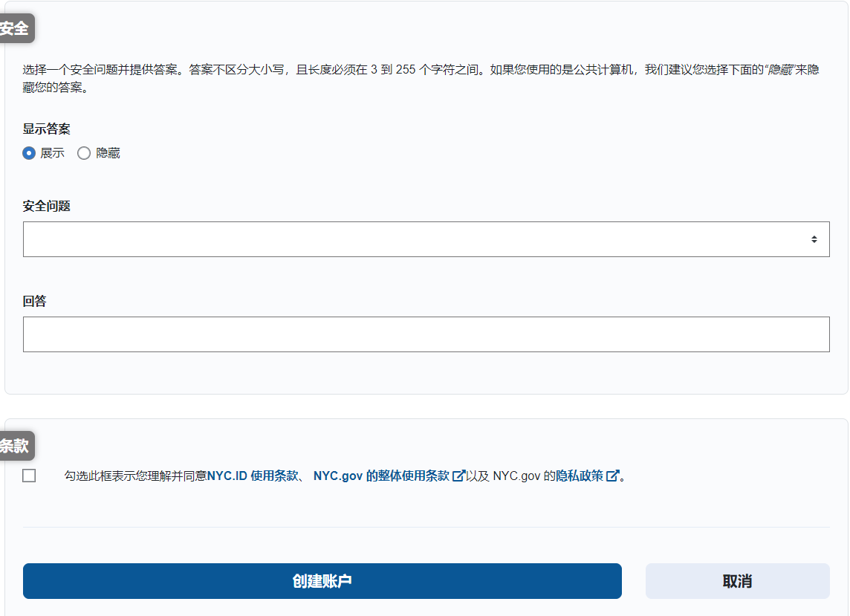The width and height of the screenshot is (850, 616).
Task: Click the 展示 label text beside its radio
Action: (52, 153)
